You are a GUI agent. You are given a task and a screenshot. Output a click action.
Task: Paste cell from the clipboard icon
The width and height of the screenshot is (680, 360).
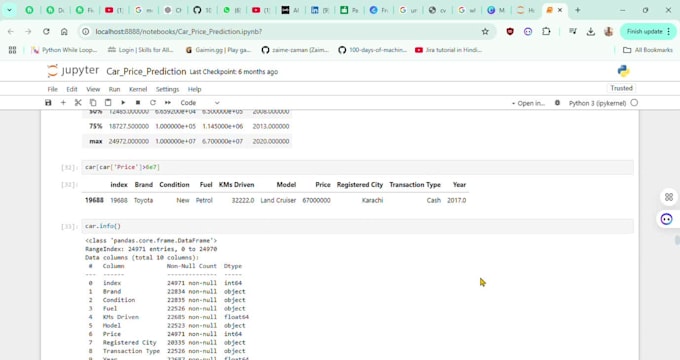point(108,103)
